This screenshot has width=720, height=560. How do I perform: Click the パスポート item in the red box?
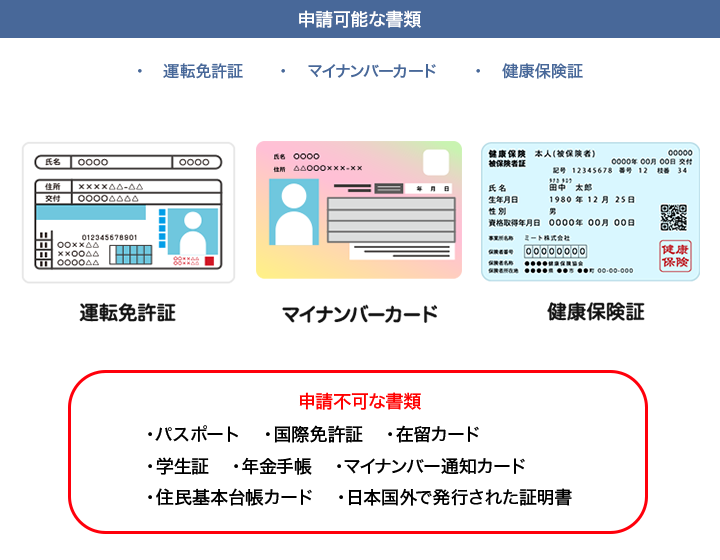(196, 435)
